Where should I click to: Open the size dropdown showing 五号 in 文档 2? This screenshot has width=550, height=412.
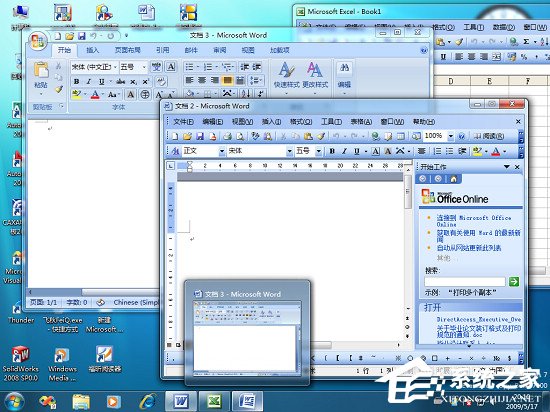point(318,151)
